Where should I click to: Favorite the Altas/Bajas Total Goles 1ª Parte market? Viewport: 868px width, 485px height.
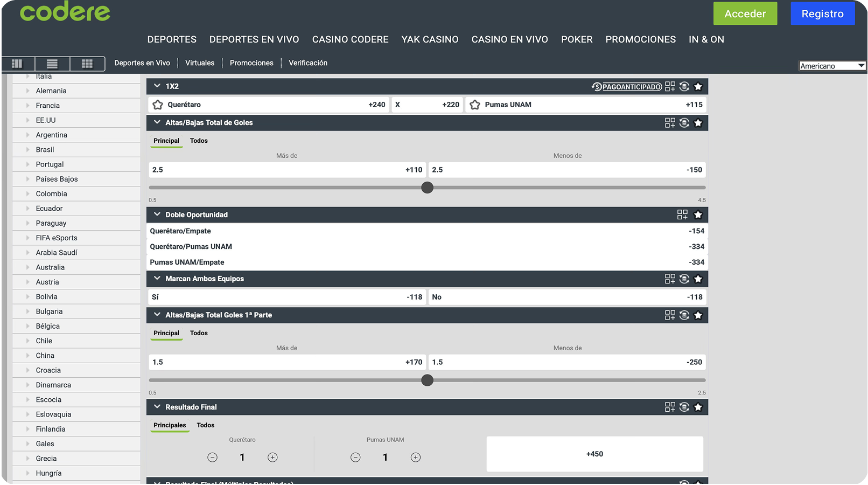point(698,315)
